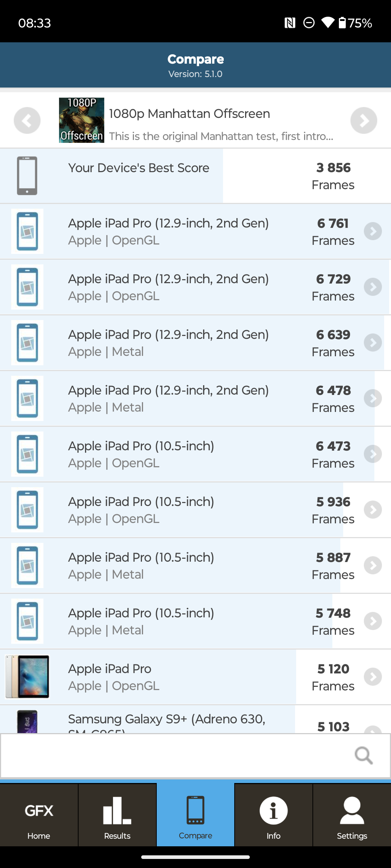
Task: Open the GFX Home tab
Action: click(x=39, y=816)
